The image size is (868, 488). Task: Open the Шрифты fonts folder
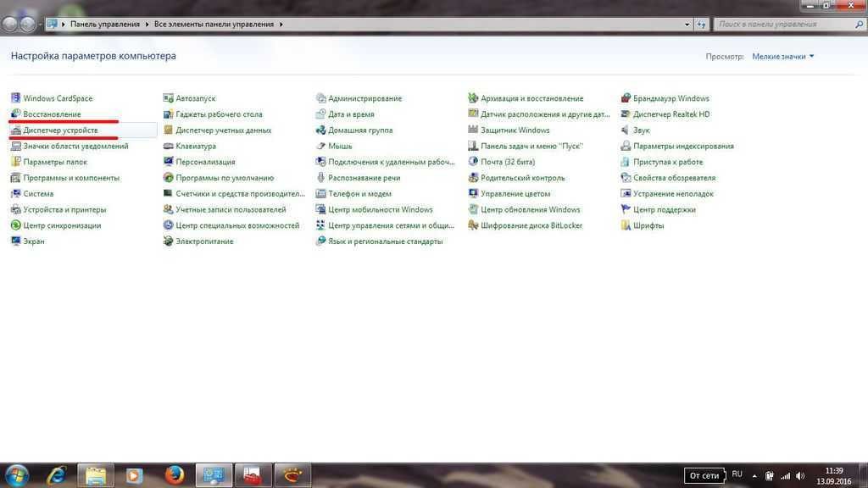coord(648,225)
